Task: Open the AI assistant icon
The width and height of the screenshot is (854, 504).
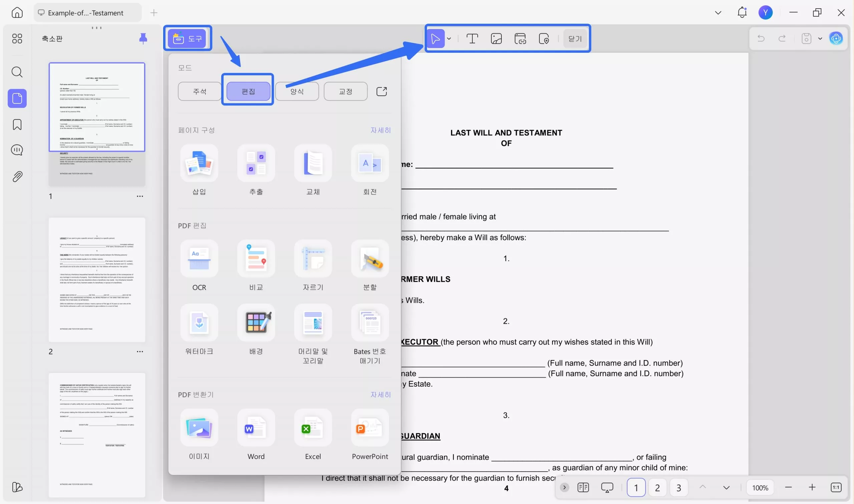Action: pyautogui.click(x=836, y=38)
